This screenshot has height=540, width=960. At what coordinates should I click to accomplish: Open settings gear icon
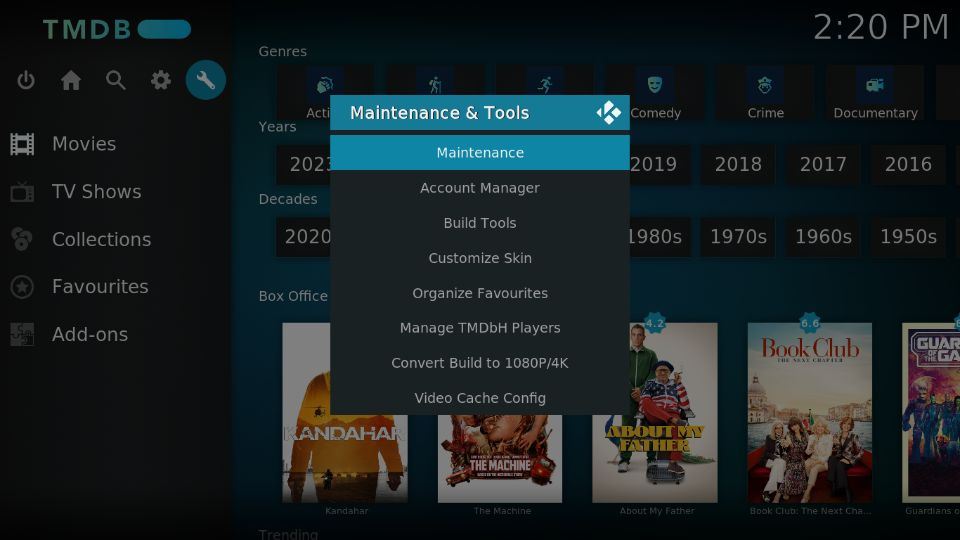161,80
